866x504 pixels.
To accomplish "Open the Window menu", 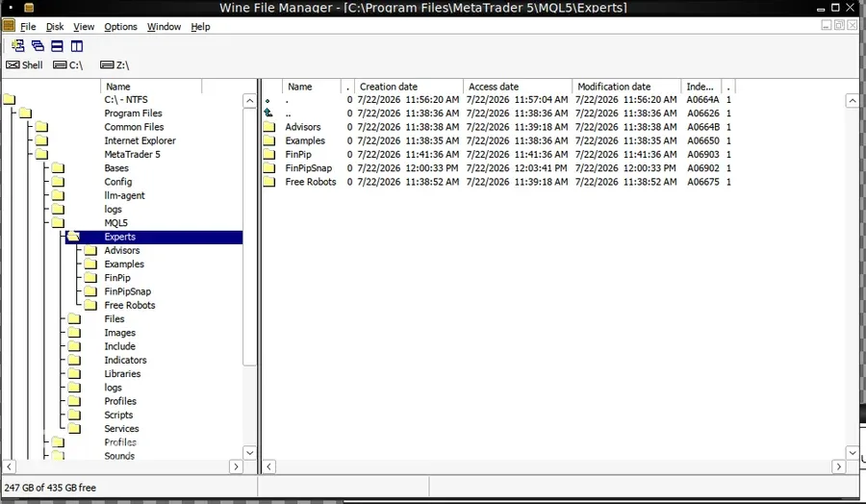I will coord(164,27).
